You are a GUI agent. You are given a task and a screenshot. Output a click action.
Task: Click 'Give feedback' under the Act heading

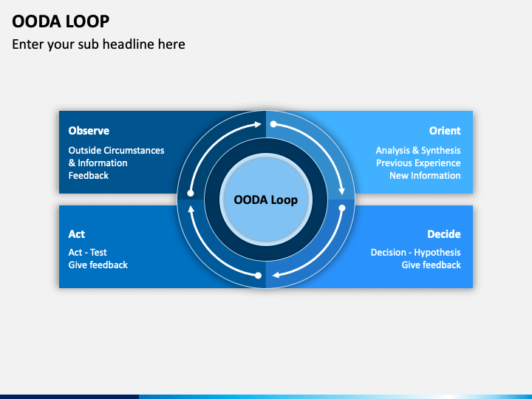[x=98, y=265]
